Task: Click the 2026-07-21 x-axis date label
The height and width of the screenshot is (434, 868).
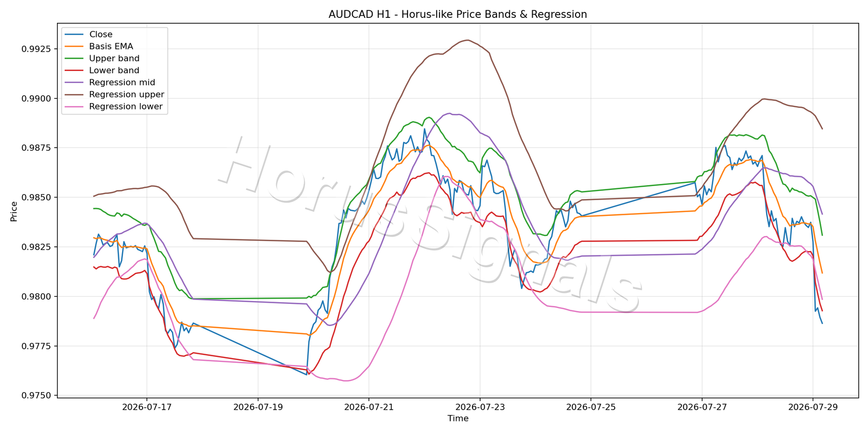Action: click(369, 407)
